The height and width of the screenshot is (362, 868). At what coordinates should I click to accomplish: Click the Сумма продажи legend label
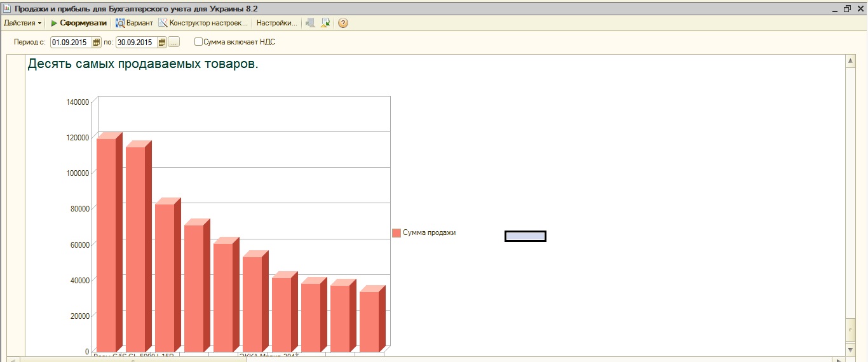(429, 232)
